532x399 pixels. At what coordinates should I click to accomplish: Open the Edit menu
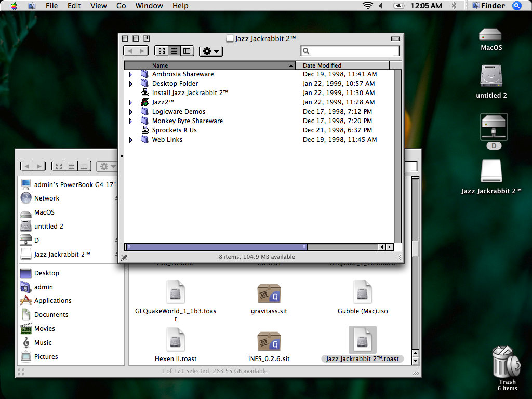coord(74,6)
